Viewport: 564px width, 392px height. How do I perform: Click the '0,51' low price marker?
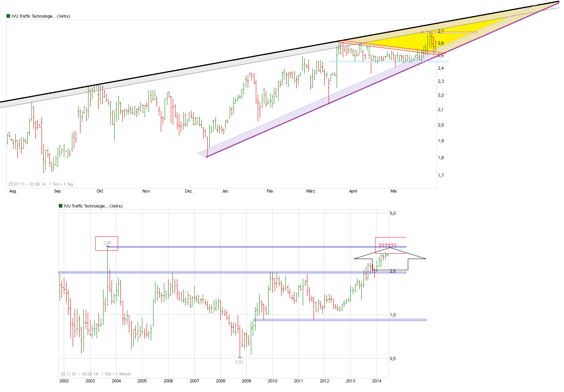[x=240, y=362]
